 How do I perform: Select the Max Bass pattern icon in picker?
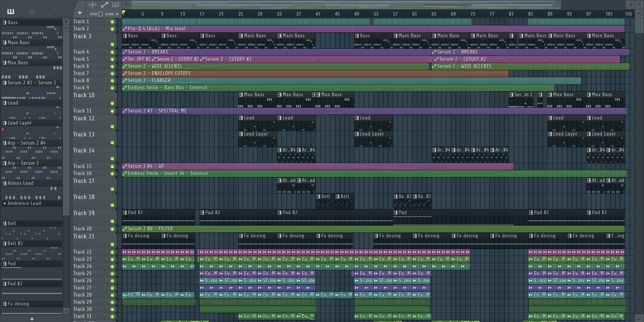click(x=4, y=63)
